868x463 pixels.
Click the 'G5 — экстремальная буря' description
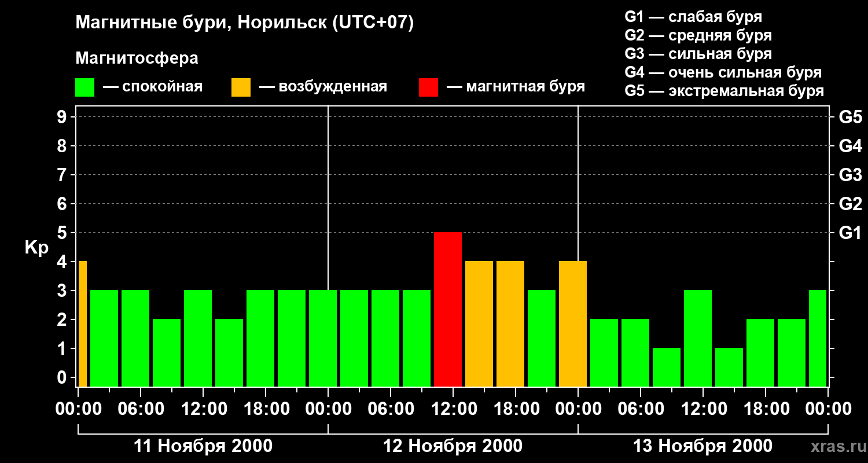(x=724, y=91)
